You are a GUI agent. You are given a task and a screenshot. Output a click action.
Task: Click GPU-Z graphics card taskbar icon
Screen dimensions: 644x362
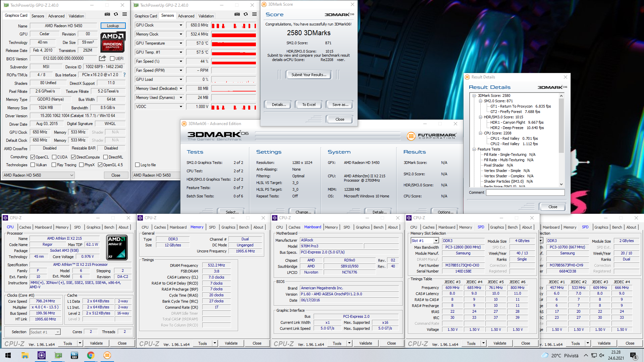[x=58, y=355]
